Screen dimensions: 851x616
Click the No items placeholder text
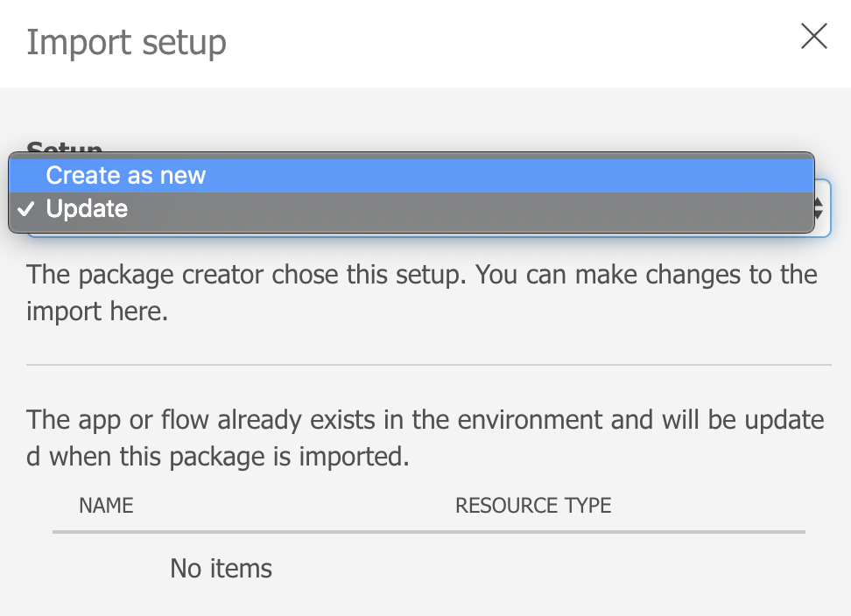(221, 569)
